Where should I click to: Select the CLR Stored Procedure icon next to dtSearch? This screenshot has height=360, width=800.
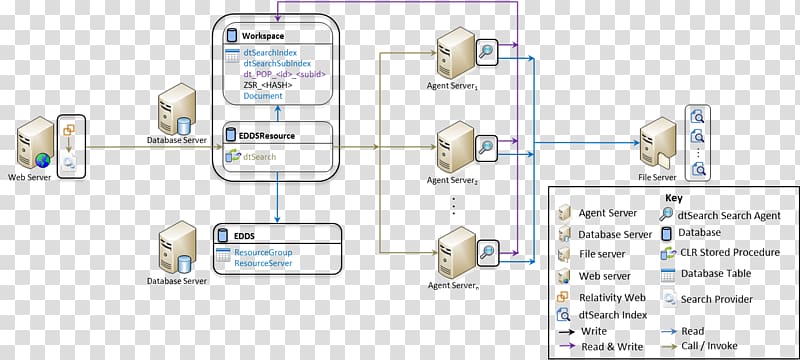232,157
